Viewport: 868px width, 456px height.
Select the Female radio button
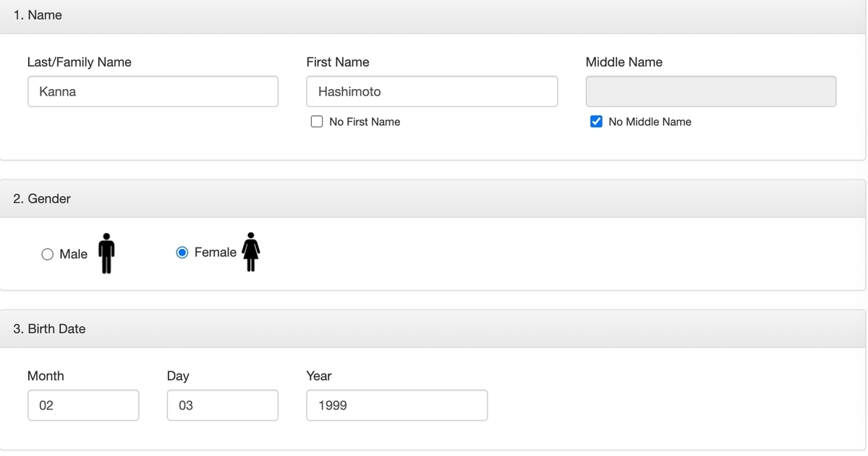(x=183, y=253)
